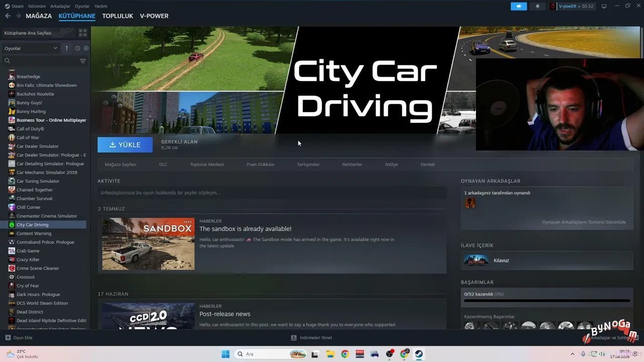The image size is (644, 362).
Task: Click the Windows taskbar search box
Action: coord(270,354)
